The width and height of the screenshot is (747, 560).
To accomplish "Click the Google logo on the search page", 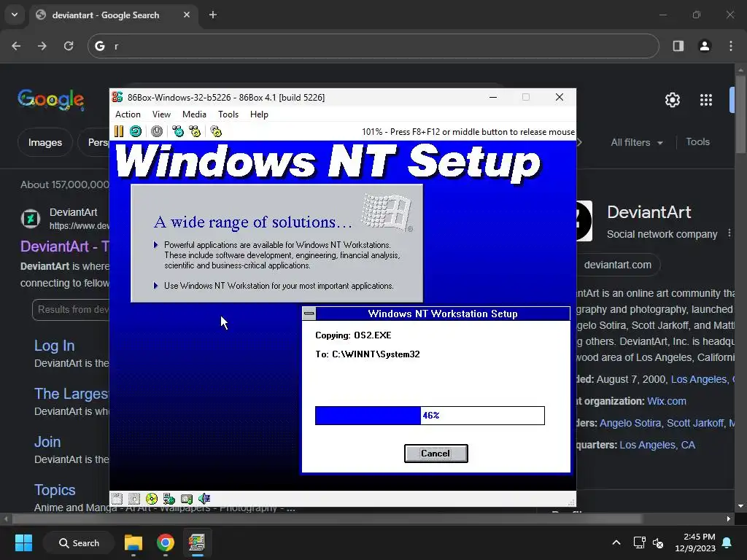I will [x=51, y=99].
